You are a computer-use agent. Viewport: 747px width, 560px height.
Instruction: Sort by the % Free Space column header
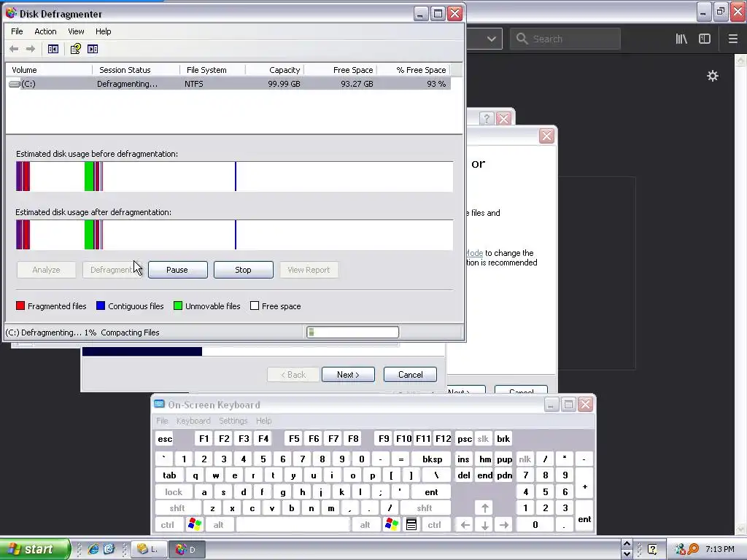(x=413, y=70)
